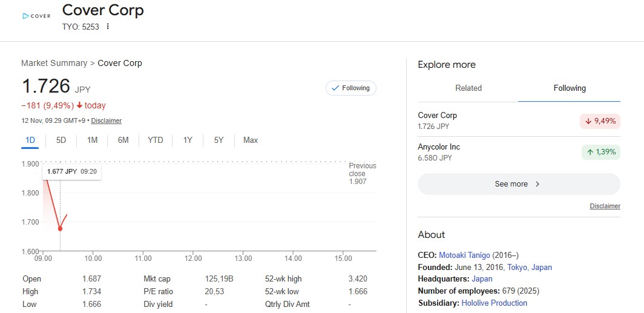Viewport: 644px width, 313px height.
Task: Switch chart to the YTD range
Action: [156, 140]
